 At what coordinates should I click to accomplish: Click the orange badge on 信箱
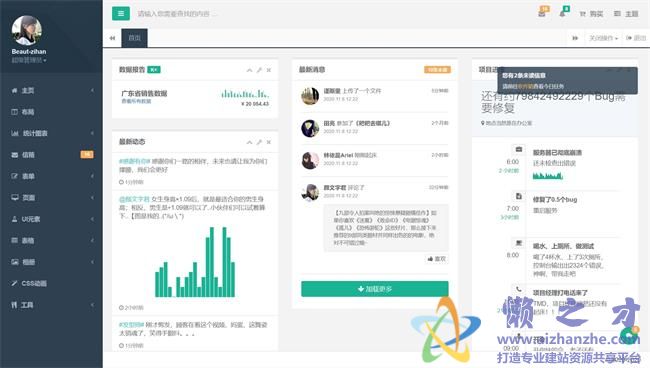click(87, 155)
